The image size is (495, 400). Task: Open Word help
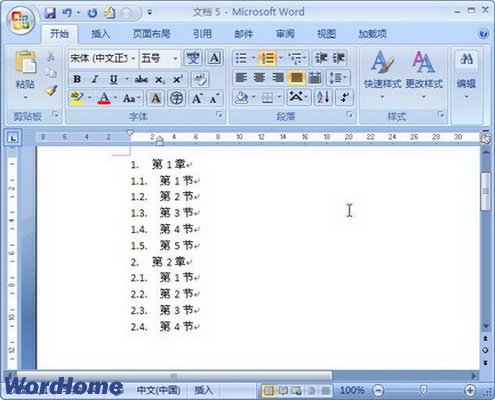click(484, 34)
